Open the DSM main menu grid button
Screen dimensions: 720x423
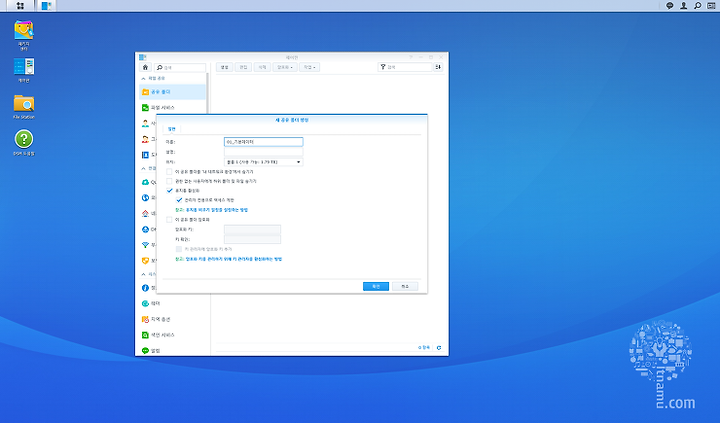(x=20, y=6)
